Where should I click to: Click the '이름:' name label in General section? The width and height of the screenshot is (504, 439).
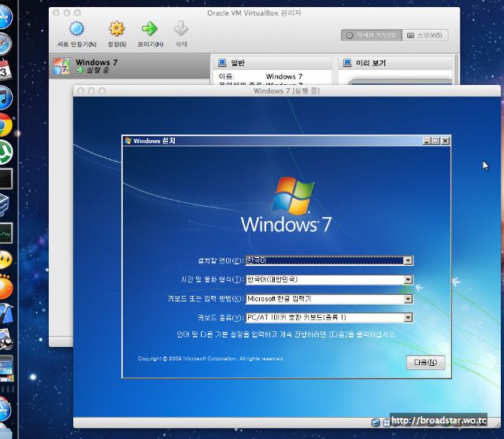pos(226,76)
